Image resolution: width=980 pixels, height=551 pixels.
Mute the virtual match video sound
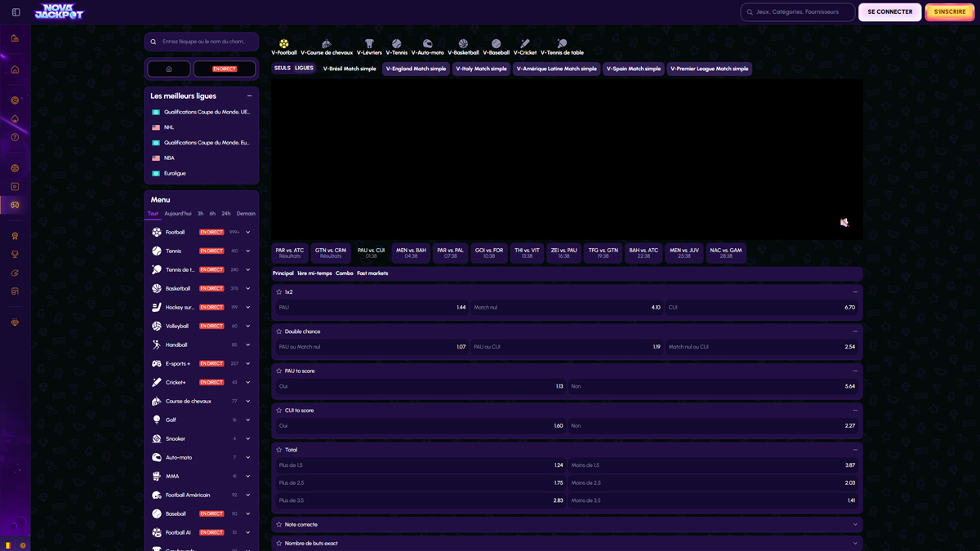pyautogui.click(x=845, y=222)
